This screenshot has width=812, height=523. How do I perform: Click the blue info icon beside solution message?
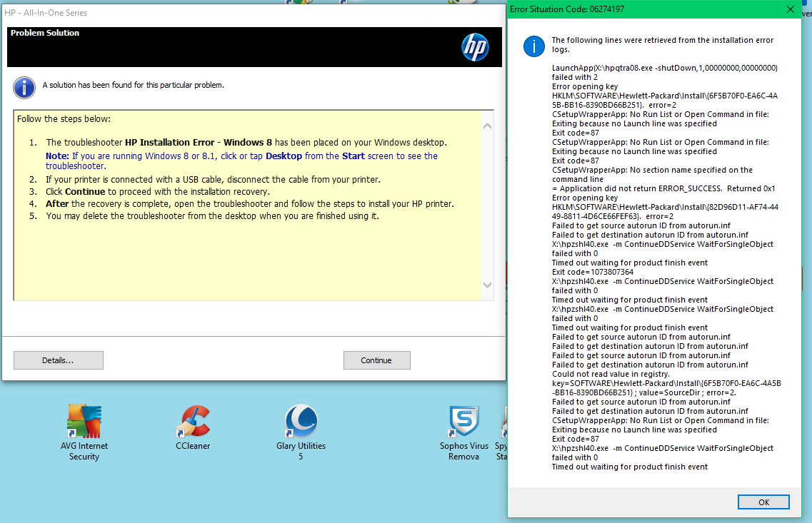24,88
